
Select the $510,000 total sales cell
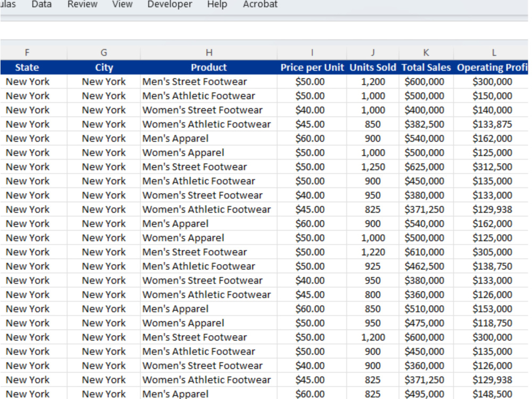click(x=426, y=309)
